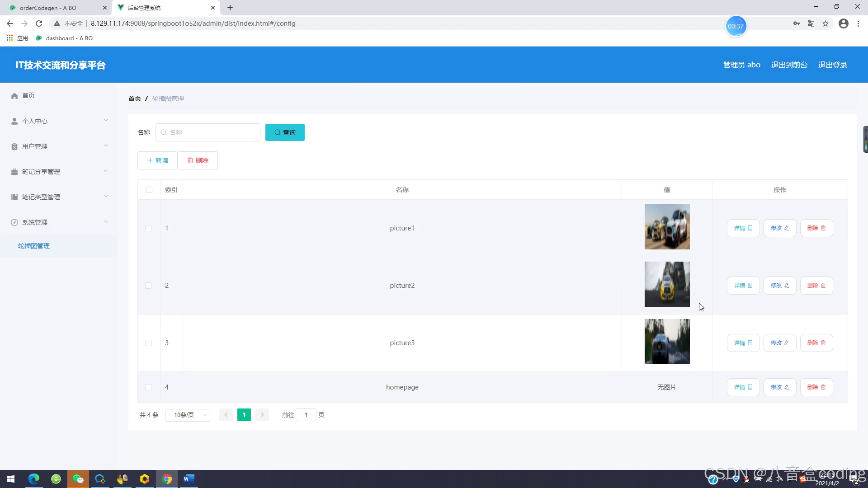The height and width of the screenshot is (488, 868).
Task: Switch to the orderCodegen - A BO tab
Action: [x=56, y=8]
